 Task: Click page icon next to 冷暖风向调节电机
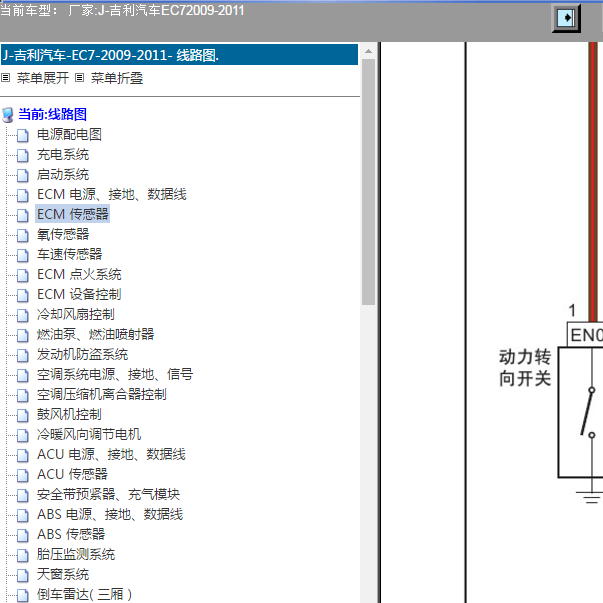(23, 435)
